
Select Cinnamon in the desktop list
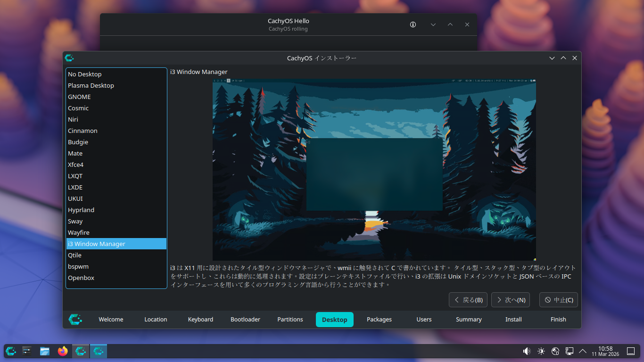tap(116, 131)
